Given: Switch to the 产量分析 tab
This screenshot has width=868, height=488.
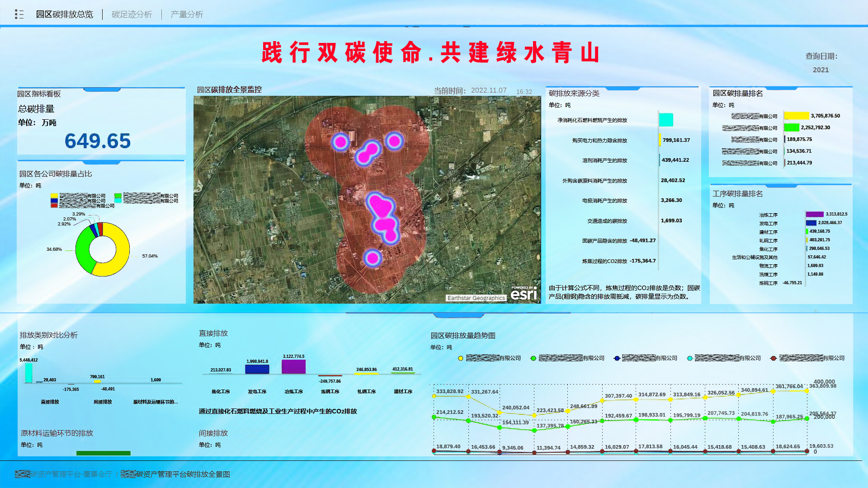Looking at the screenshot, I should (187, 14).
